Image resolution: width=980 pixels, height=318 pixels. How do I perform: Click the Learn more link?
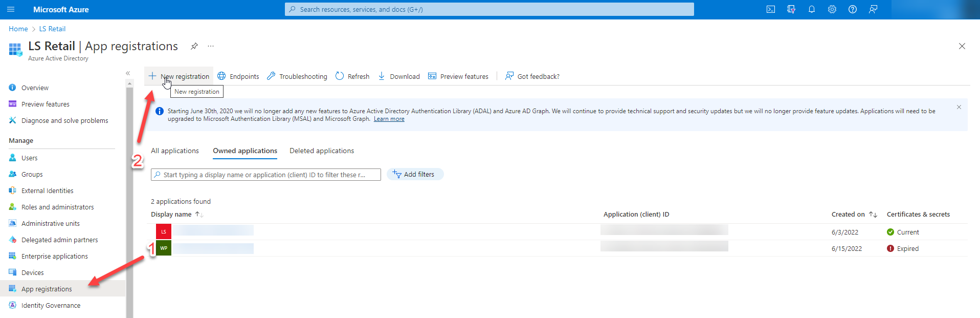pos(389,119)
